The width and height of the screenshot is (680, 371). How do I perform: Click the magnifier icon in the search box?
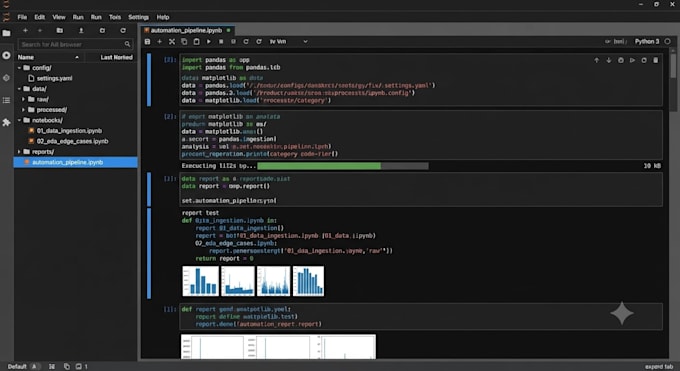(x=127, y=44)
